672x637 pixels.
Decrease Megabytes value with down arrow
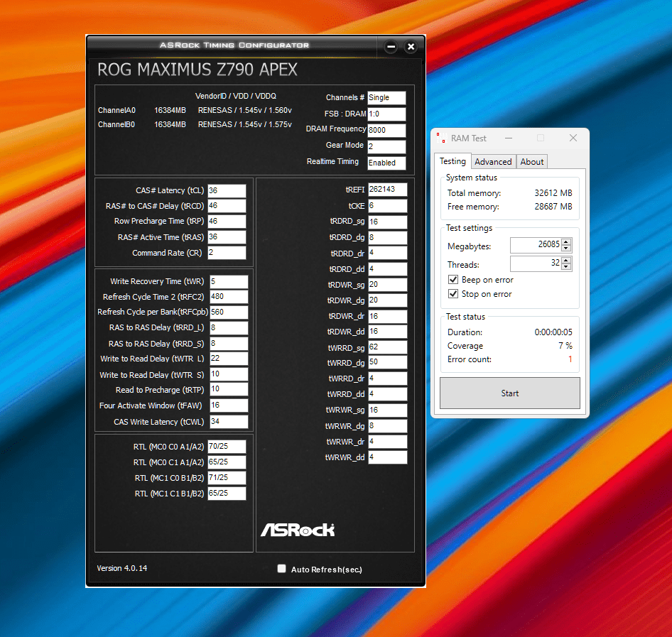click(x=566, y=249)
